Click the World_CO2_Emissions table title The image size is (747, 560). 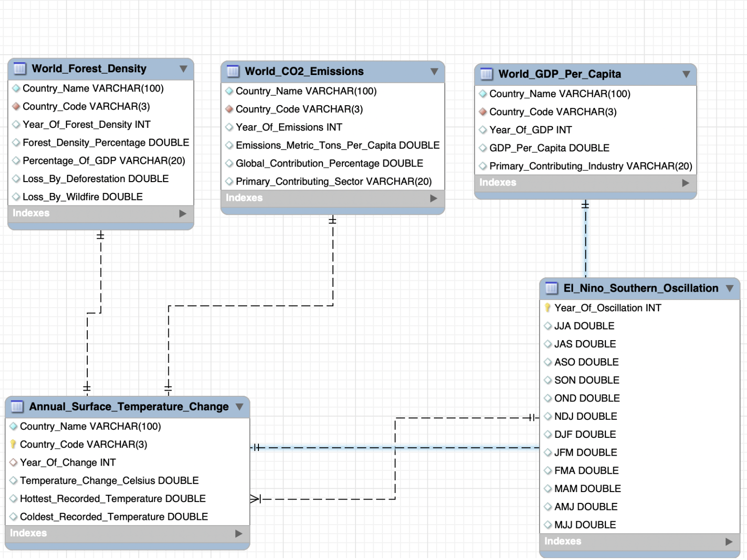[x=304, y=72]
